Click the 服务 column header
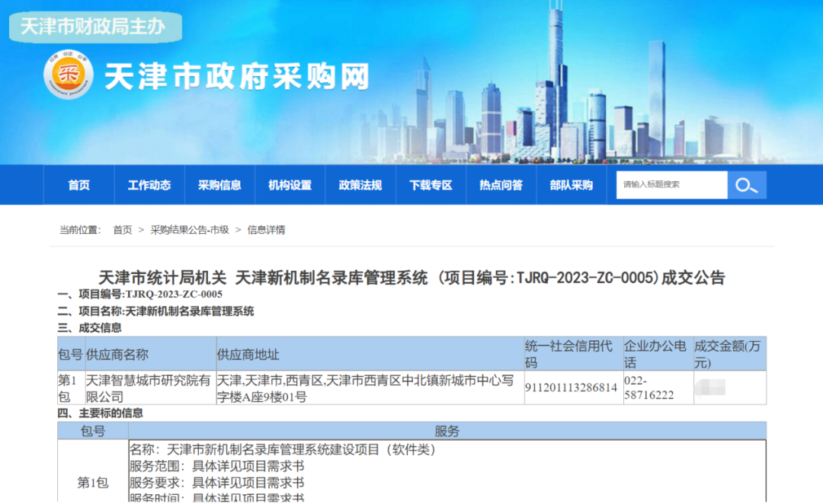The height and width of the screenshot is (504, 823). [x=447, y=431]
